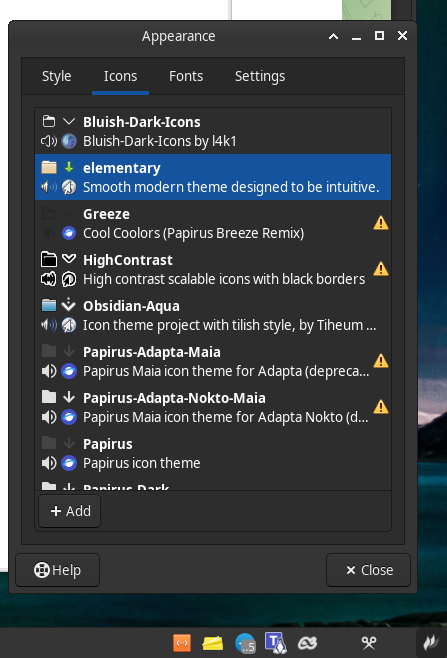447x658 pixels.
Task: Click the Greeze web browser preview icon
Action: tap(69, 233)
